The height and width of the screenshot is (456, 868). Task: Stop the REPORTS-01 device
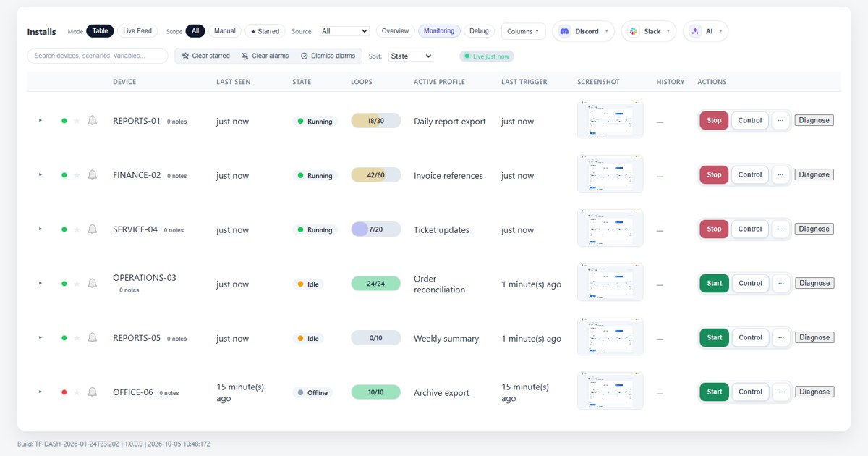pos(714,121)
